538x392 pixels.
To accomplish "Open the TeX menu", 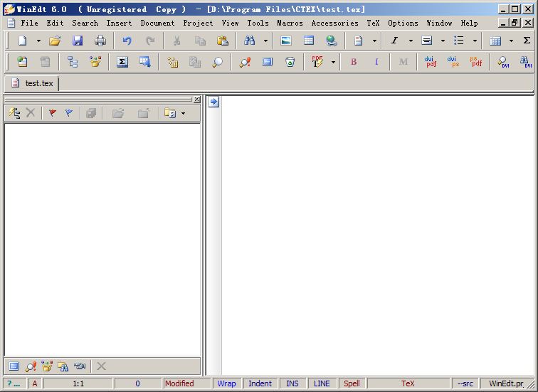I will [373, 23].
